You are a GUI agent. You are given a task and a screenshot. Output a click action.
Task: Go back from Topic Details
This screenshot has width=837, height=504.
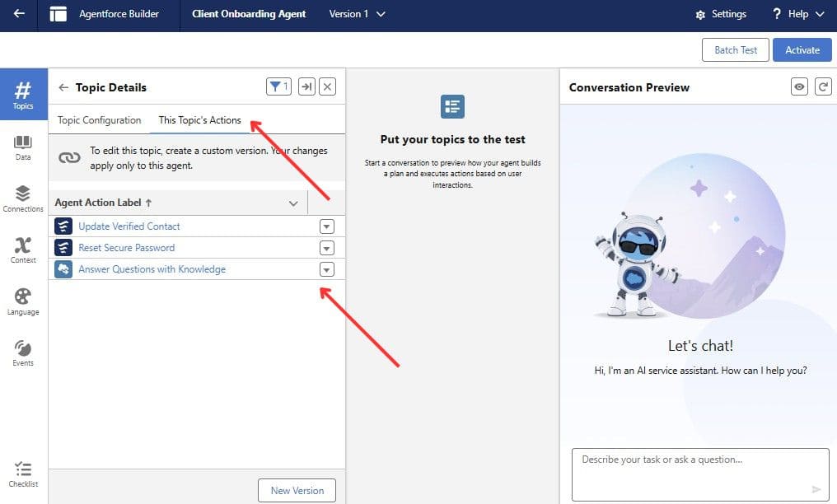63,87
